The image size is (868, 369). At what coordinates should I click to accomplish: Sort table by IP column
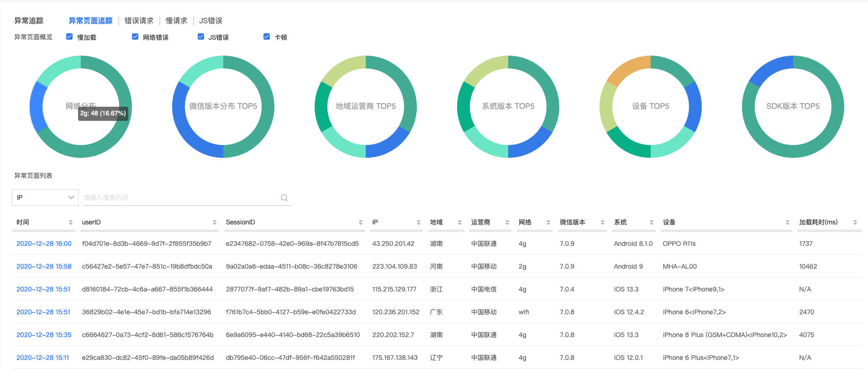tap(418, 222)
